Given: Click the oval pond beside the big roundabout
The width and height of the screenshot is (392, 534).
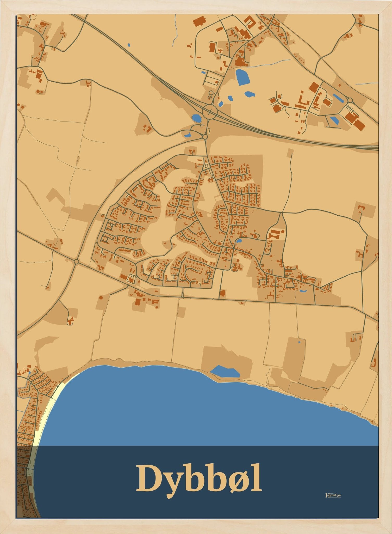Looking at the screenshot, I should tap(196, 118).
